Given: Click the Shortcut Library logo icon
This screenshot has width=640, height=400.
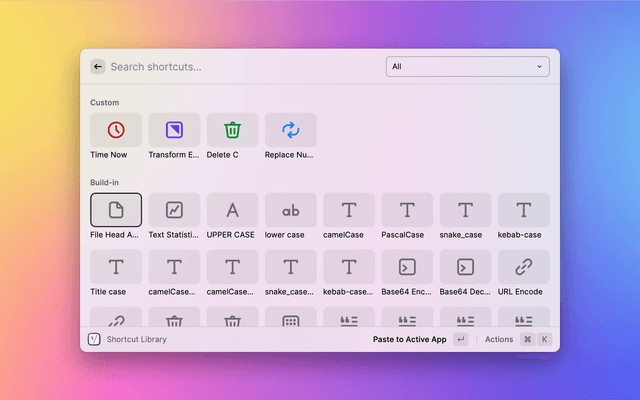Looking at the screenshot, I should (x=94, y=339).
